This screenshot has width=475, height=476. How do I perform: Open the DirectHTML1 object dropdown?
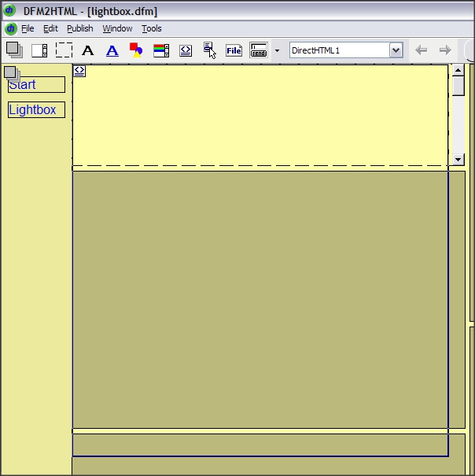(396, 50)
